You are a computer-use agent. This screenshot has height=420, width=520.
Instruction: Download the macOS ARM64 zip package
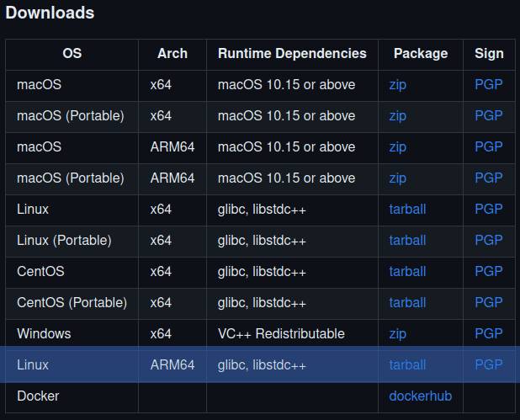(x=398, y=147)
